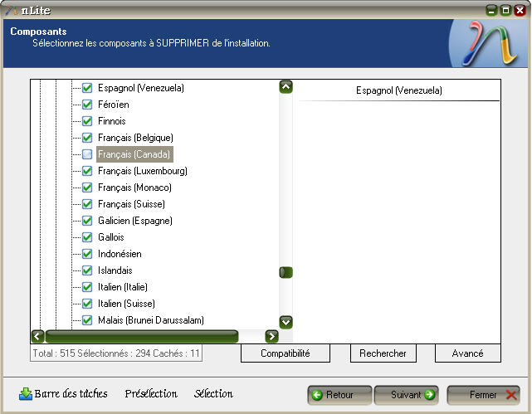Check the Français (Canada) checkbox
The image size is (532, 414).
(87, 154)
